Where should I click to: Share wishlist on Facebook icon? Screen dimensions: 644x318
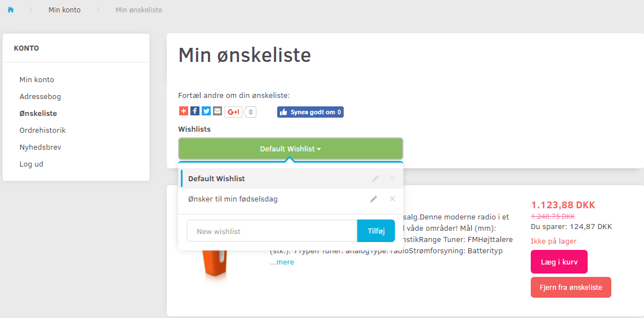click(195, 111)
